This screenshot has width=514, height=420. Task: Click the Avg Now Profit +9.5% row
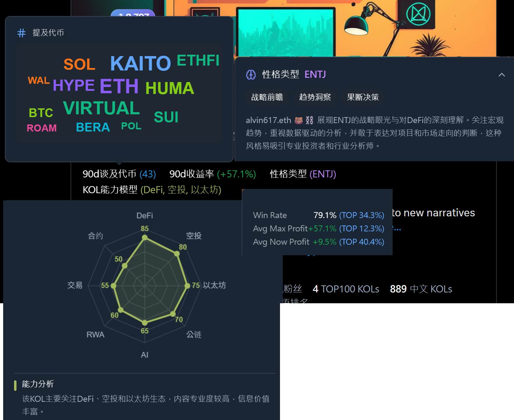coord(319,242)
